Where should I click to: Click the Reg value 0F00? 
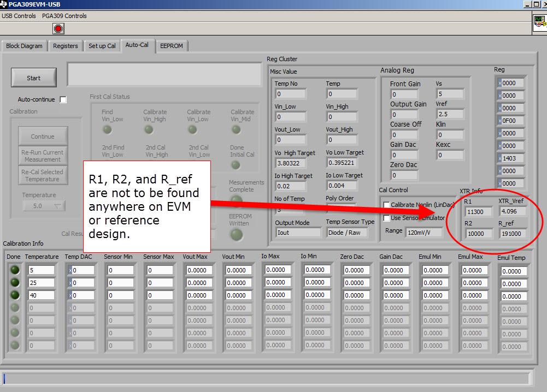tap(511, 121)
